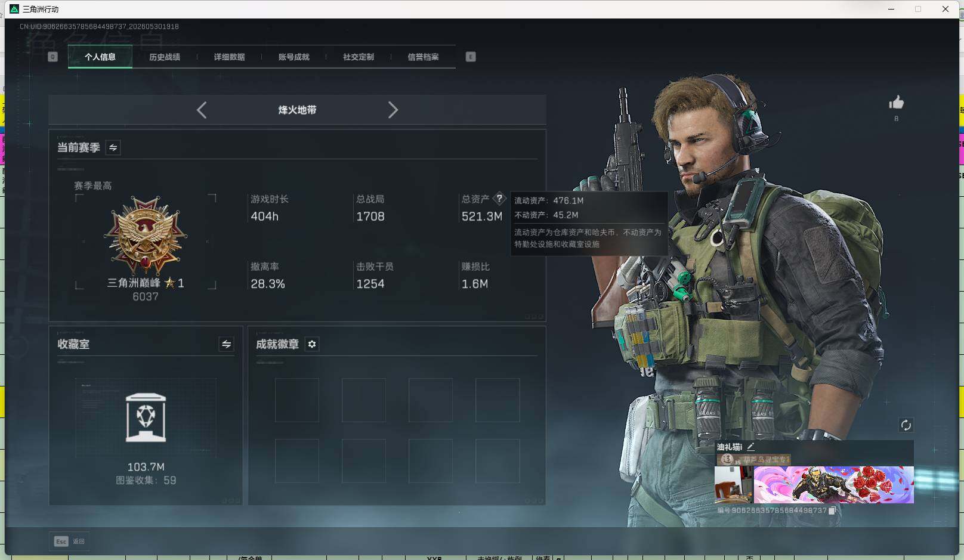The width and height of the screenshot is (964, 560).
Task: Select the 账号成就 tab
Action: 293,57
